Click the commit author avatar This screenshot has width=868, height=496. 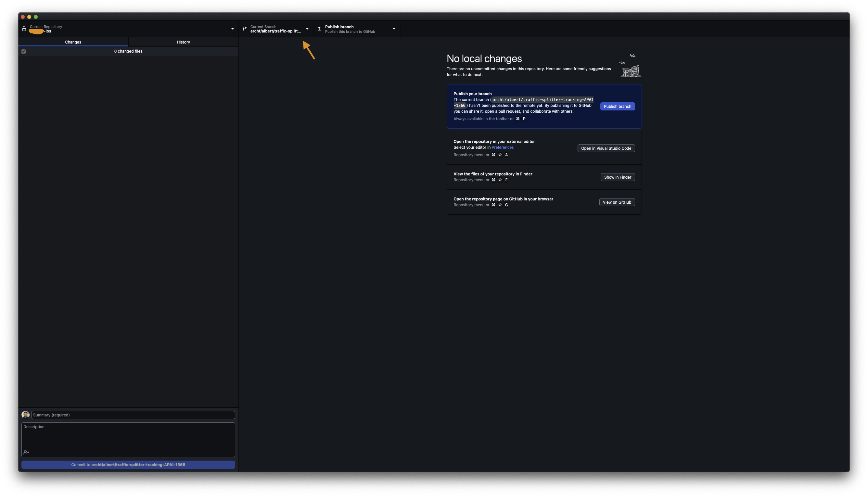click(26, 414)
